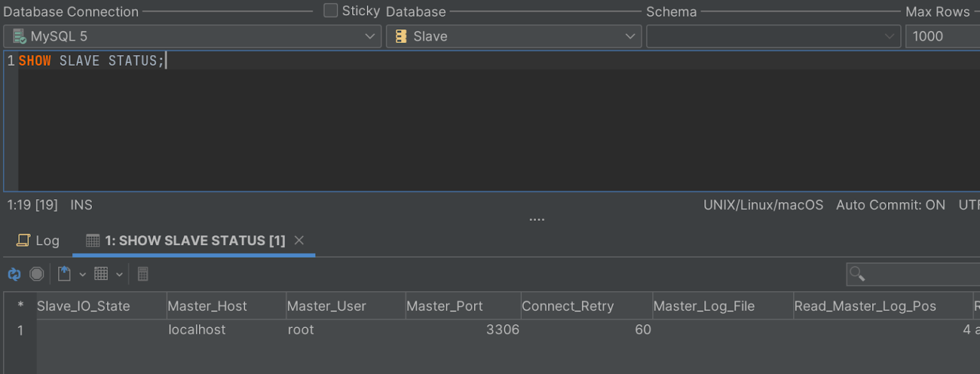Enable the Sticky checkbox
This screenshot has height=374, width=980.
coord(330,11)
